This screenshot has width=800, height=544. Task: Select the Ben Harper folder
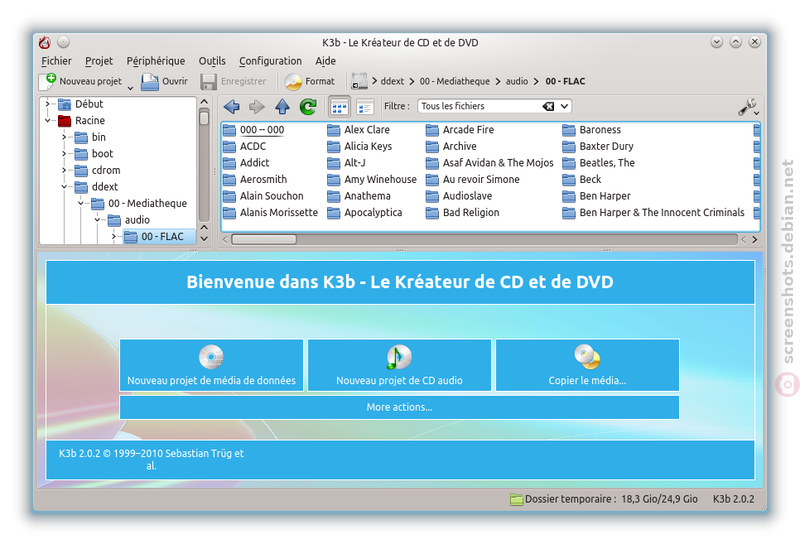pos(596,196)
